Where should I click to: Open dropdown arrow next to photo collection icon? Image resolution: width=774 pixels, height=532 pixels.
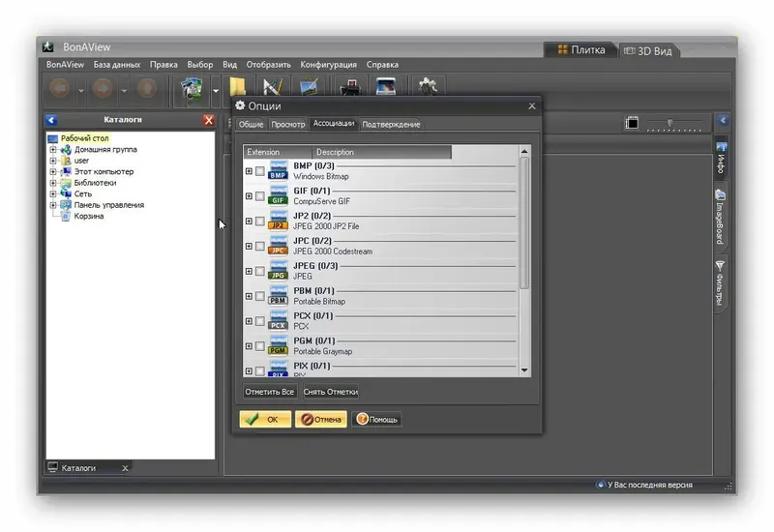click(216, 91)
